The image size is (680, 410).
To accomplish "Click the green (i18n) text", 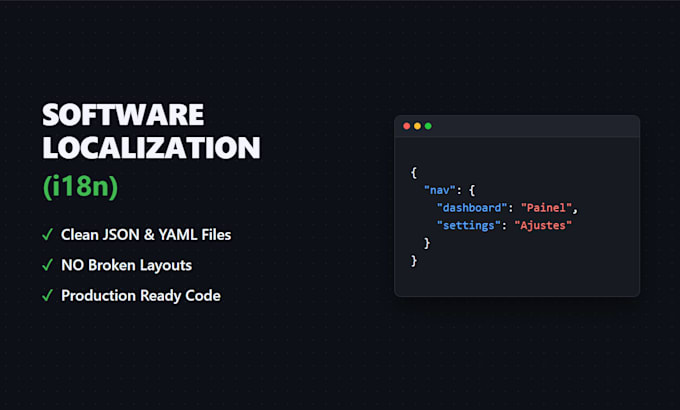I will click(80, 187).
